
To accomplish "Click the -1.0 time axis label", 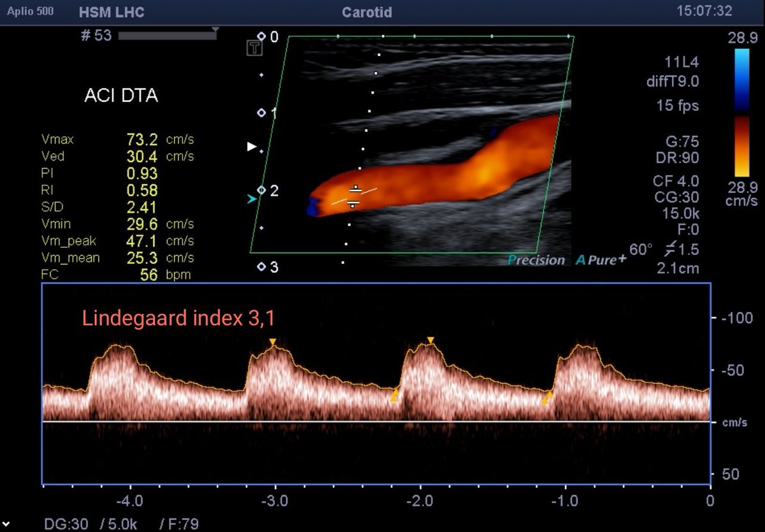I will [x=565, y=500].
